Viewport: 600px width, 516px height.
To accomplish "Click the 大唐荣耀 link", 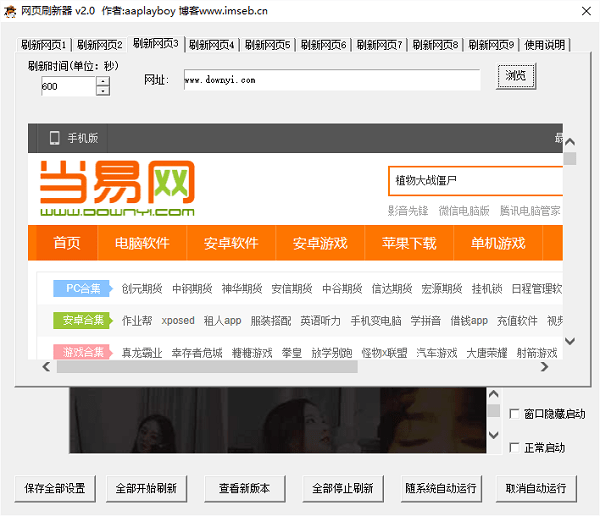I will click(486, 353).
